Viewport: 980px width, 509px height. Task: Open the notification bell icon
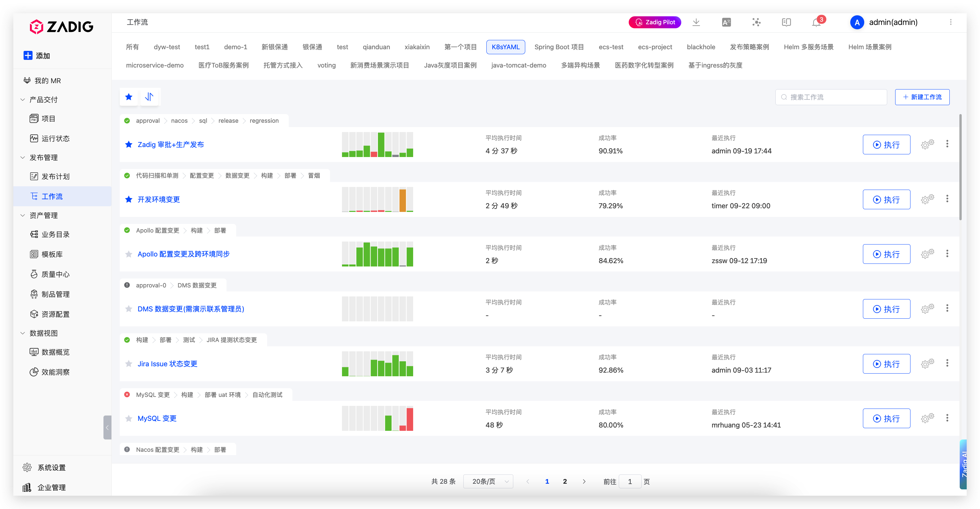[816, 22]
